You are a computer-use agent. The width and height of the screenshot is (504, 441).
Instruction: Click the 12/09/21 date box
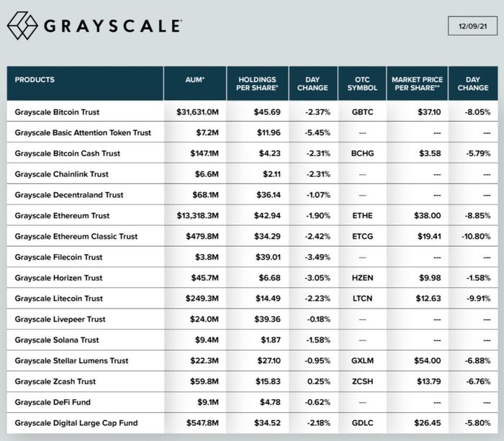pyautogui.click(x=472, y=27)
